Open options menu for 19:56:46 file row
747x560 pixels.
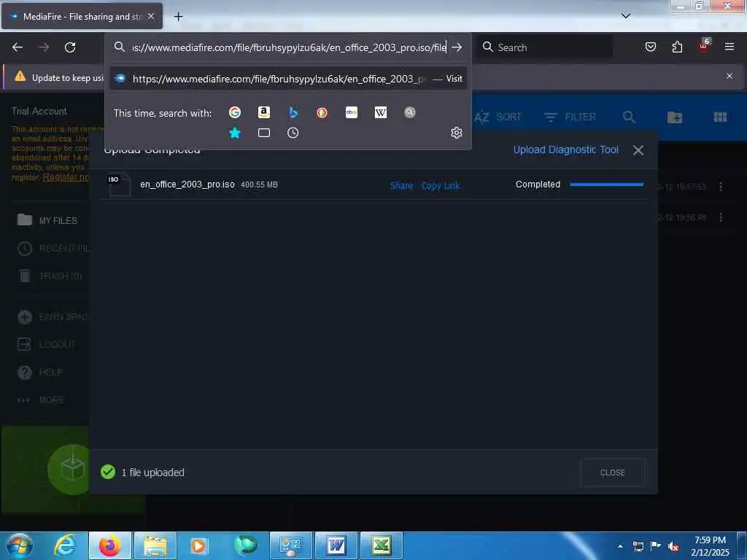720,217
